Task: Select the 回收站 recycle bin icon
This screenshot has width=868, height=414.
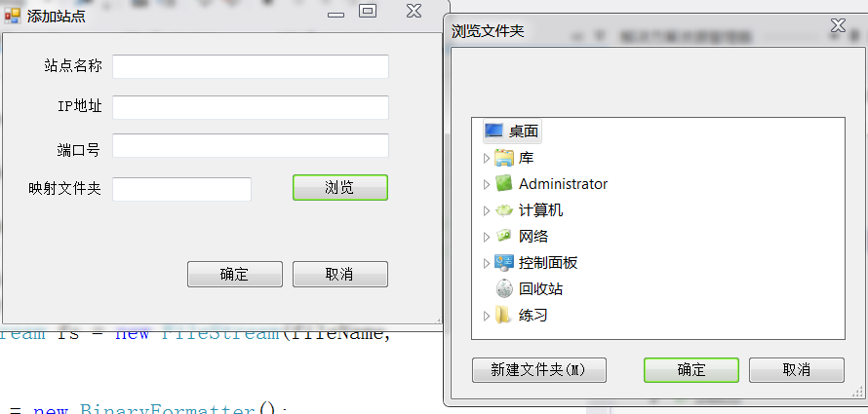Action: (x=504, y=288)
